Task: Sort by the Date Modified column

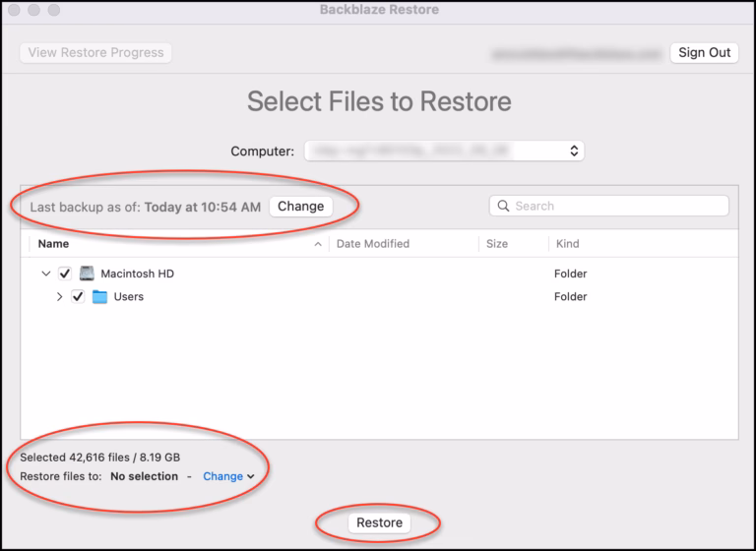Action: (373, 244)
